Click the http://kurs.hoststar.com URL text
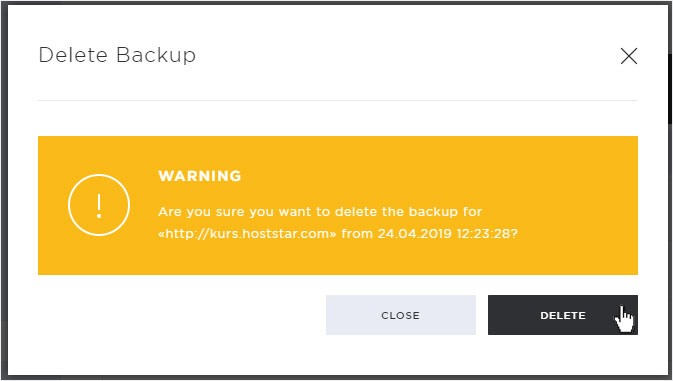 [x=247, y=234]
